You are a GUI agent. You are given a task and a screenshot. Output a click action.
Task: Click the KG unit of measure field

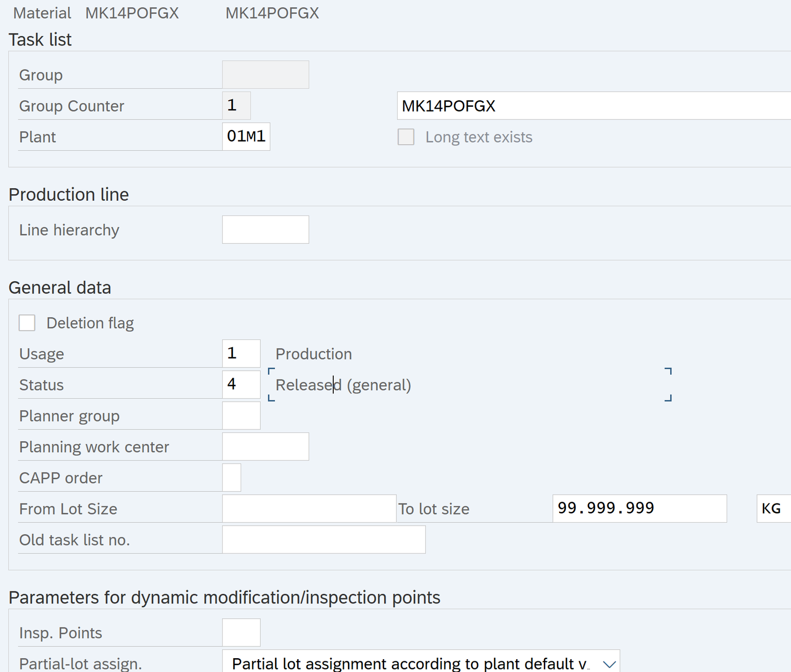pos(773,508)
